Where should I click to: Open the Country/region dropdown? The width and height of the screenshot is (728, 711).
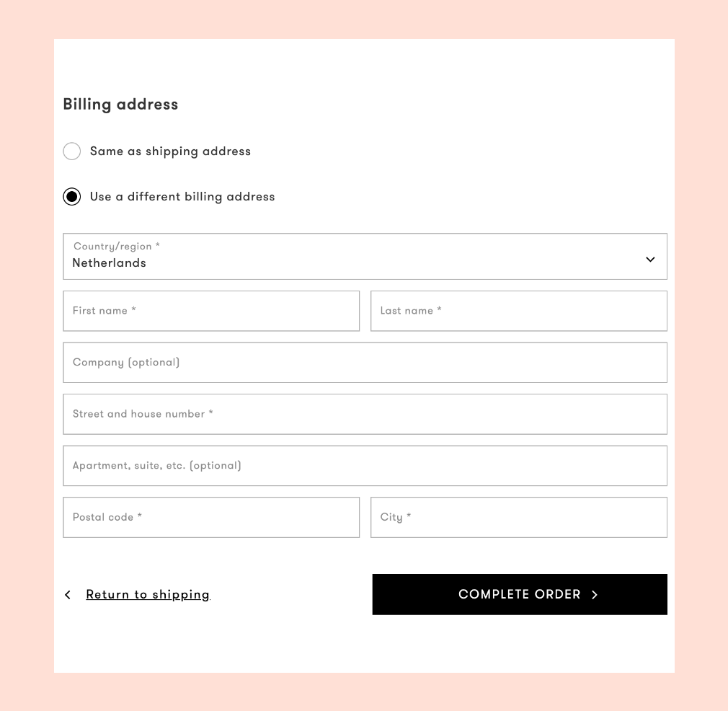tap(365, 257)
